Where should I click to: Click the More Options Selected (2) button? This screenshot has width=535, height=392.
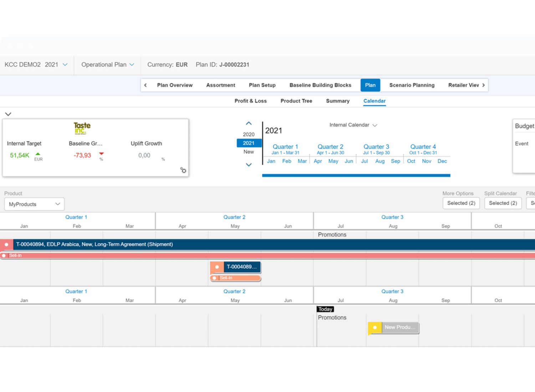[461, 203]
